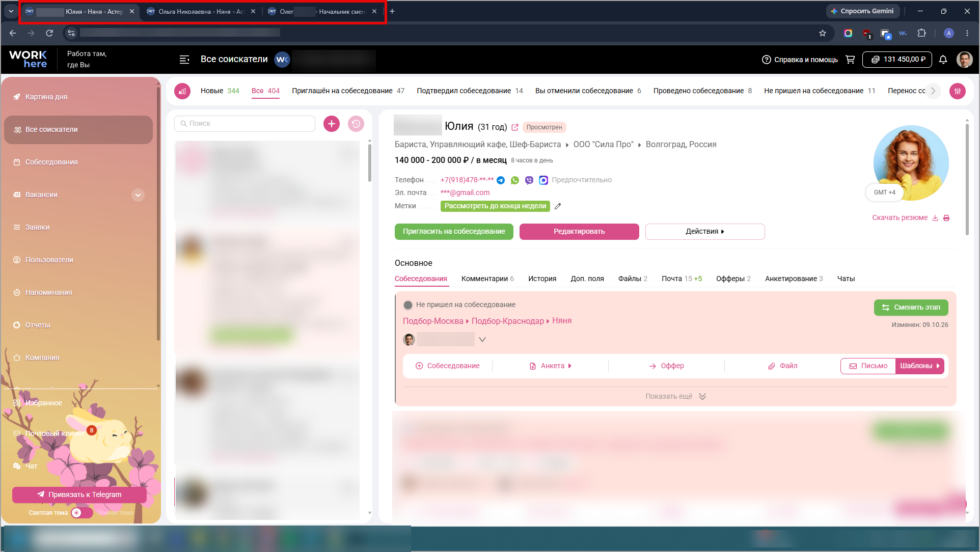The width and height of the screenshot is (980, 552).
Task: Switch to the Файлы tab
Action: tap(633, 279)
